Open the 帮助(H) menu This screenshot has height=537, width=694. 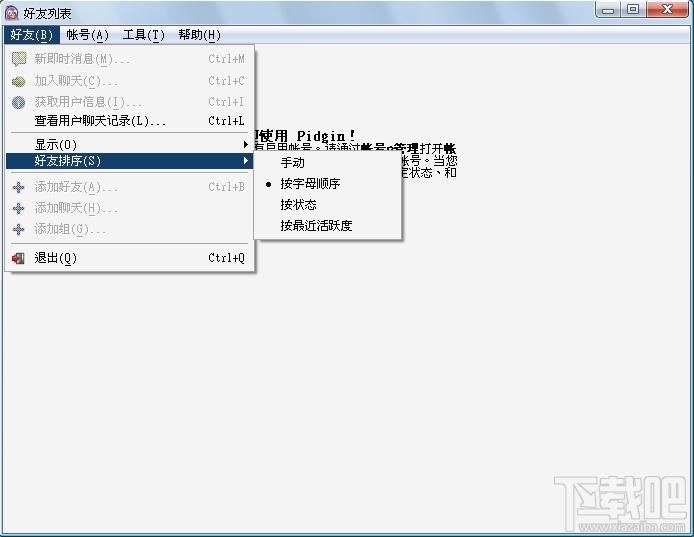point(199,35)
